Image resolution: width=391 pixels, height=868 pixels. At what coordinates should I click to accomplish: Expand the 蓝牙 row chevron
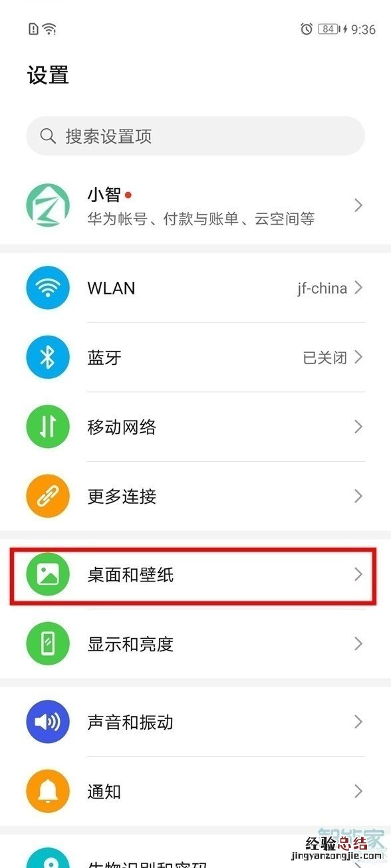pos(358,358)
